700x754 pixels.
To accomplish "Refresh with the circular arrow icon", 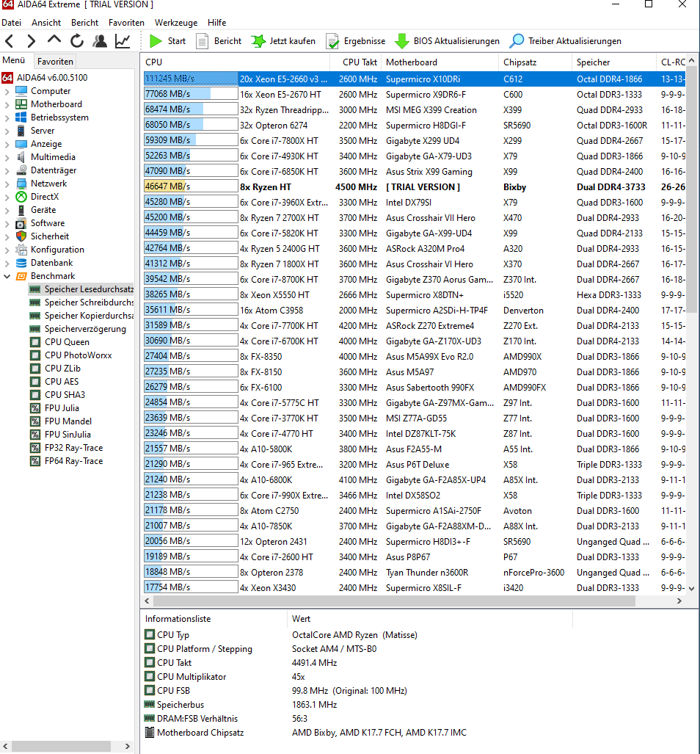I will [x=77, y=41].
